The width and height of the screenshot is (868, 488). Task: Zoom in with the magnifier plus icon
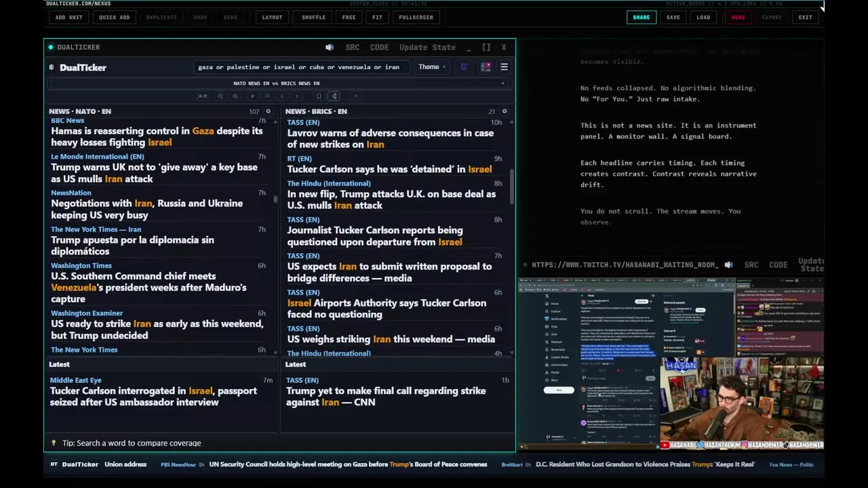click(235, 96)
